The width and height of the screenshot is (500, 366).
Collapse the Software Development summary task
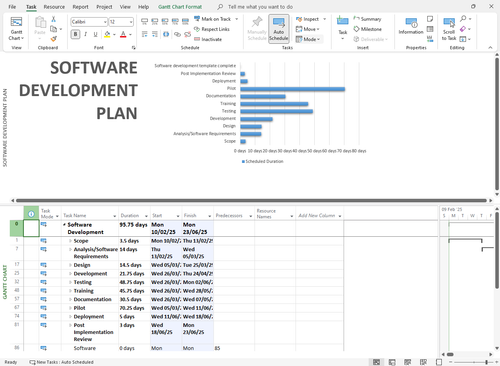click(64, 225)
